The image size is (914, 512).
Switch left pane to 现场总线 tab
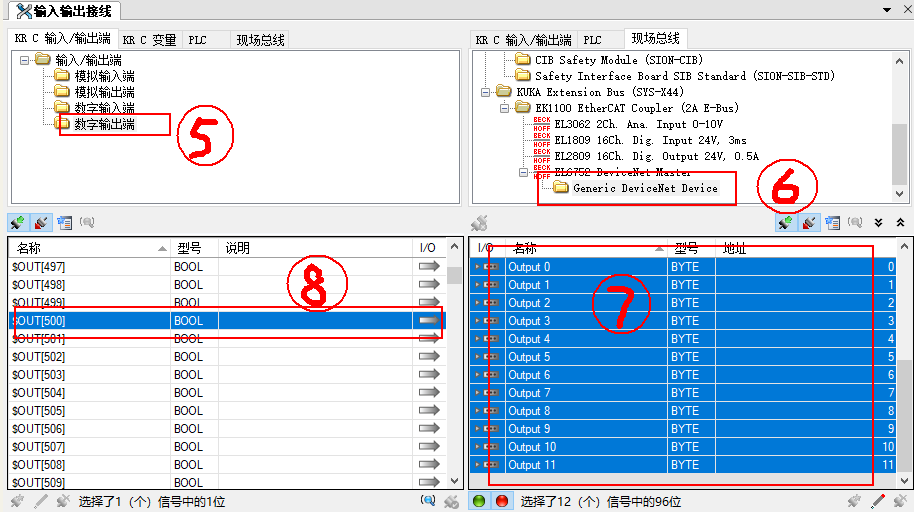click(x=260, y=40)
